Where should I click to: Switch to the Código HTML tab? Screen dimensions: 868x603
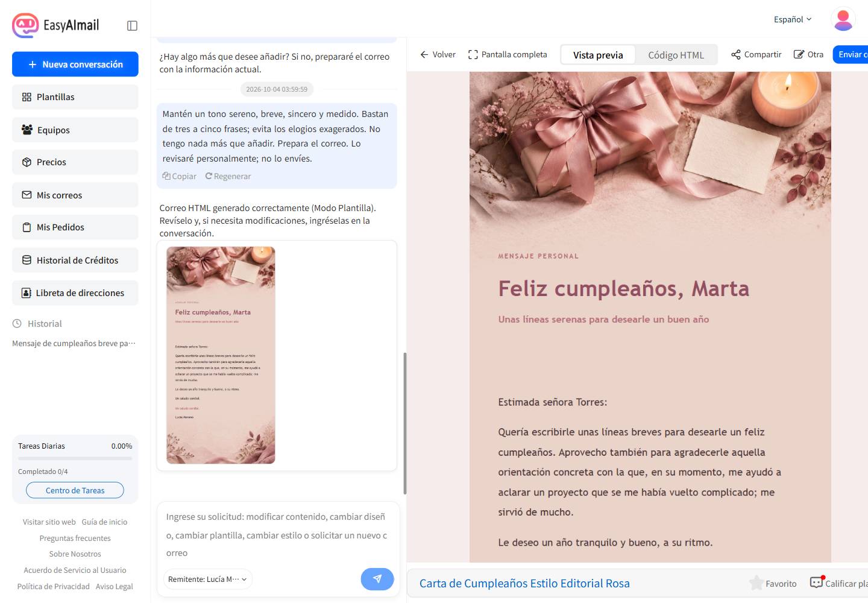[x=676, y=55]
